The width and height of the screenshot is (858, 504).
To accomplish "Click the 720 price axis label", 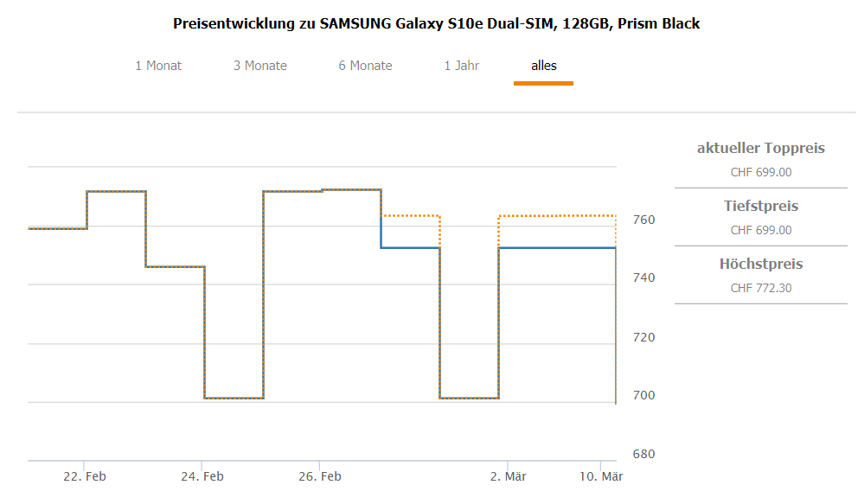I will (643, 337).
